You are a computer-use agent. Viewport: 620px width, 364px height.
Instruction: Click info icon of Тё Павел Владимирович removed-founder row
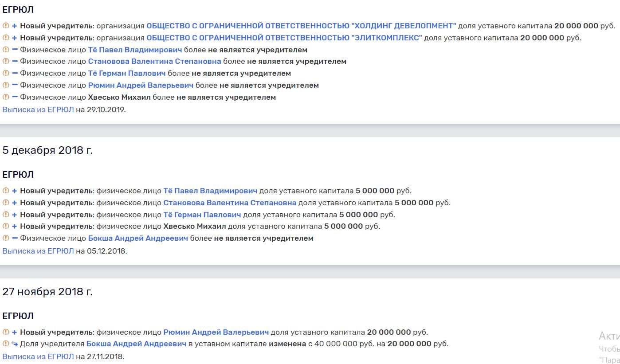coord(6,50)
